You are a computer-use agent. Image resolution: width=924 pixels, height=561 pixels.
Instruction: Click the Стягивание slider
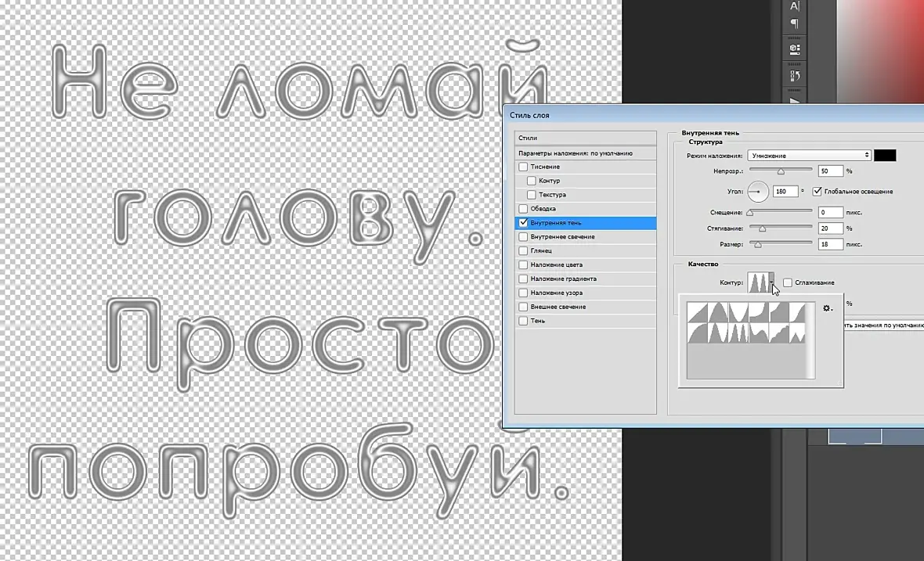(780, 228)
